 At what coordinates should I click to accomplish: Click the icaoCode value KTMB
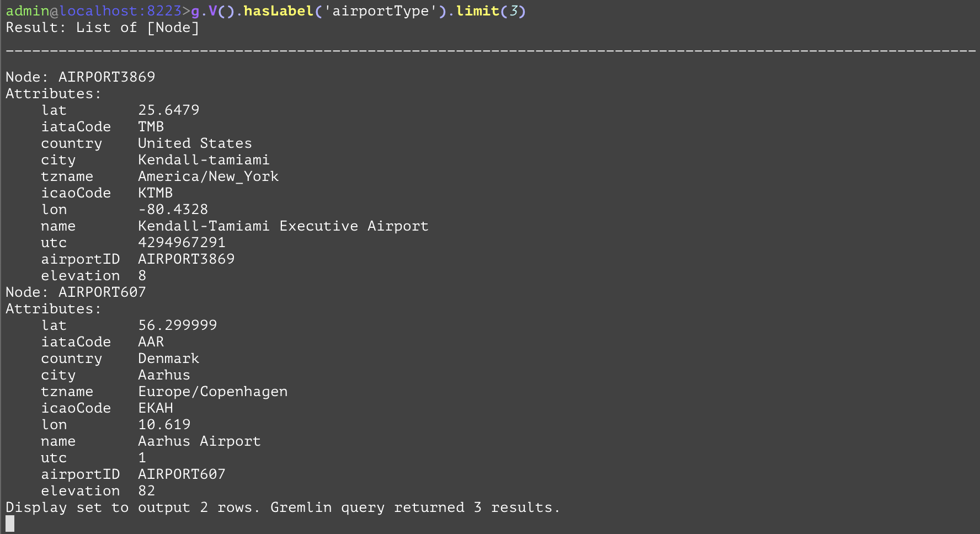pyautogui.click(x=155, y=193)
